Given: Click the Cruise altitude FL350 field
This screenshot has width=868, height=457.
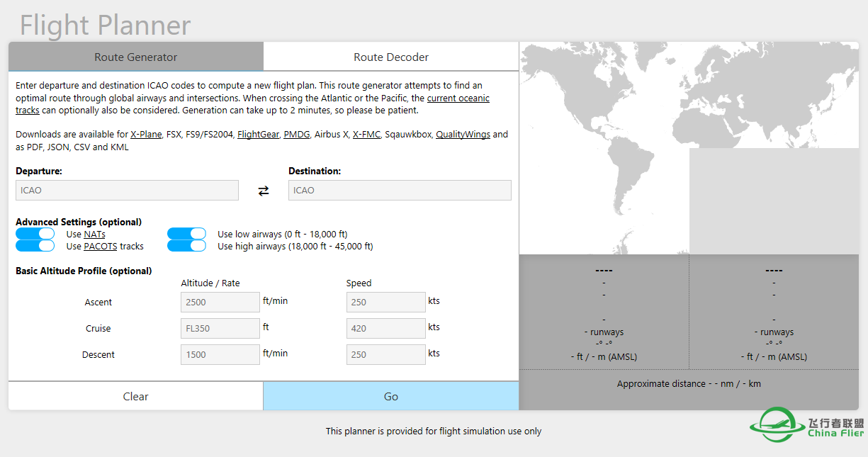Looking at the screenshot, I should coord(220,329).
